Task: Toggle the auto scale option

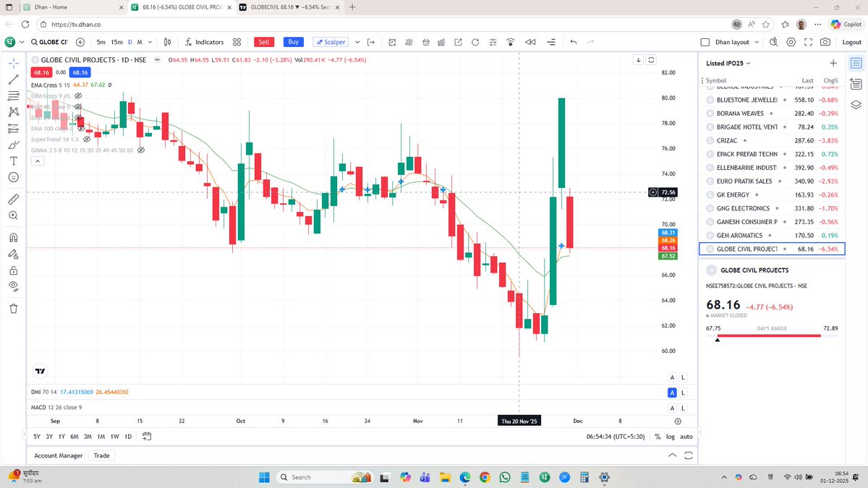Action: 686,437
